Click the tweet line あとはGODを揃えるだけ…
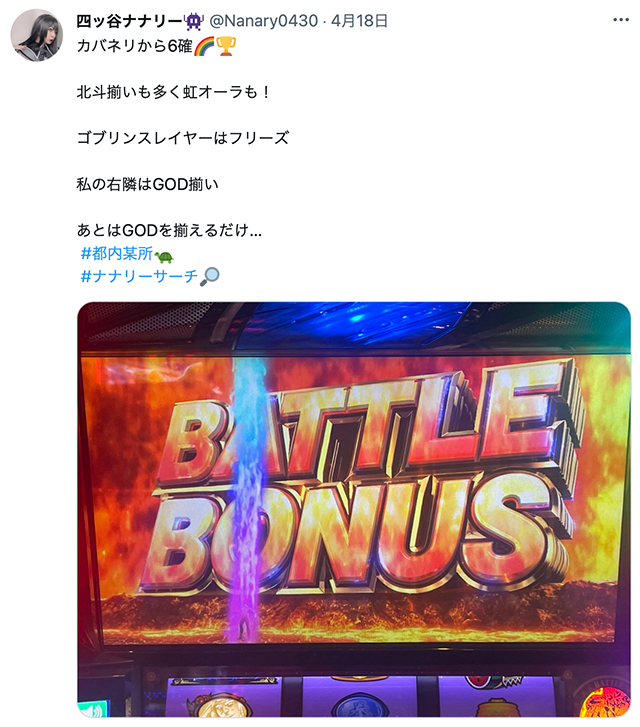This screenshot has height=727, width=640. (x=169, y=230)
